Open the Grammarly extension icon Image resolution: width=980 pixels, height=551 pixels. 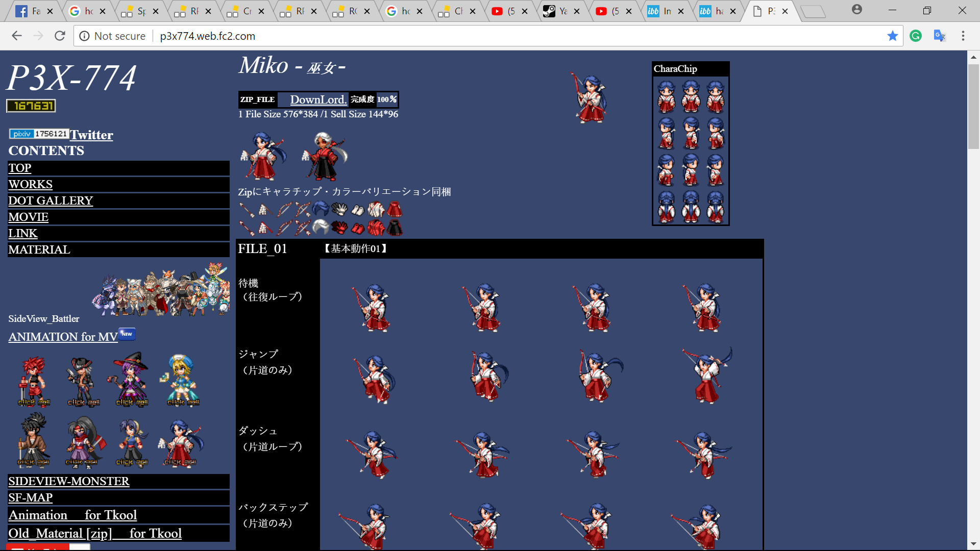pos(916,36)
